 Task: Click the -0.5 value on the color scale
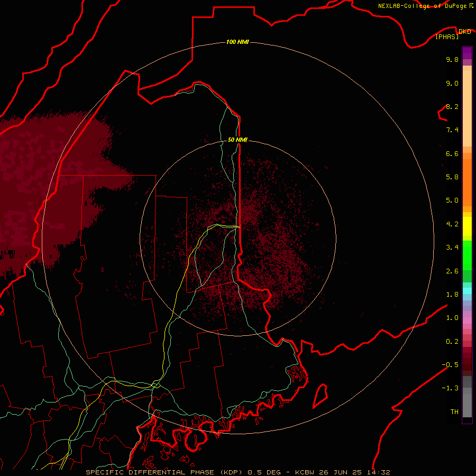click(450, 364)
